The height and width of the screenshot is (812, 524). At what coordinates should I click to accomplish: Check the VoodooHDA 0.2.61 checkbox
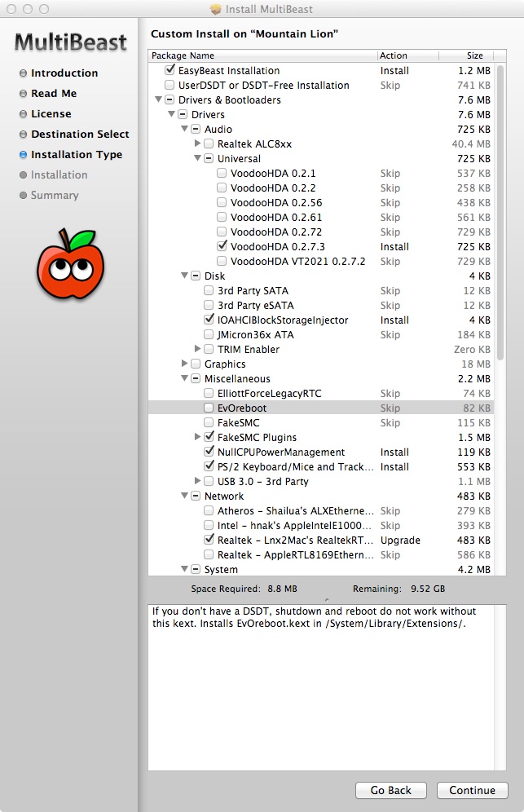point(222,217)
